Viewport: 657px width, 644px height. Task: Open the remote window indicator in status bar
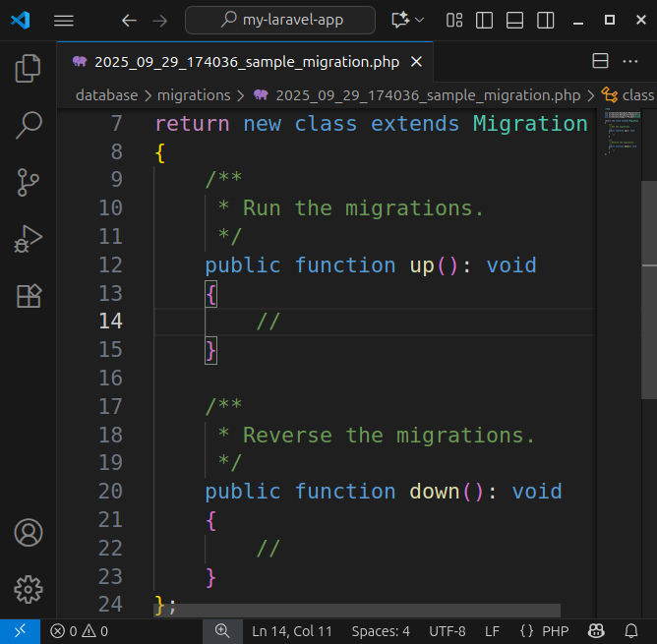click(x=20, y=631)
